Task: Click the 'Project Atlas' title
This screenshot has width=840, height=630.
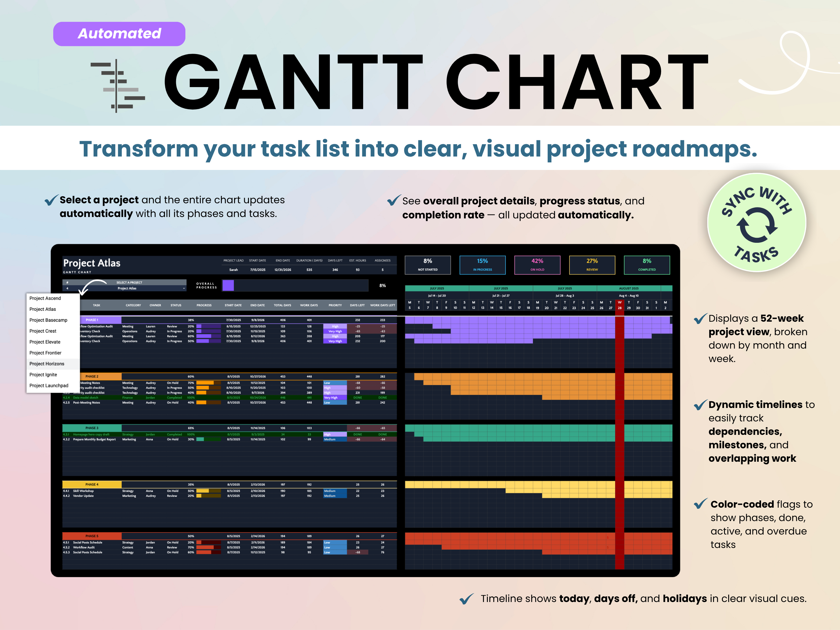Action: point(92,263)
